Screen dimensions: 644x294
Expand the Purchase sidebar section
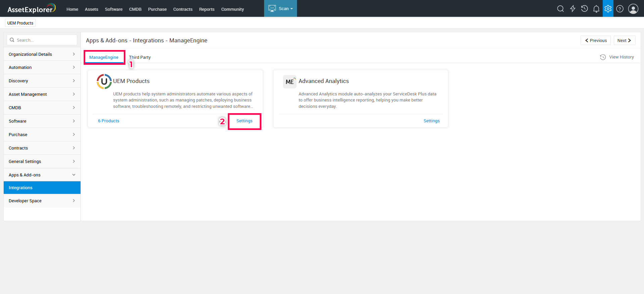(x=42, y=135)
